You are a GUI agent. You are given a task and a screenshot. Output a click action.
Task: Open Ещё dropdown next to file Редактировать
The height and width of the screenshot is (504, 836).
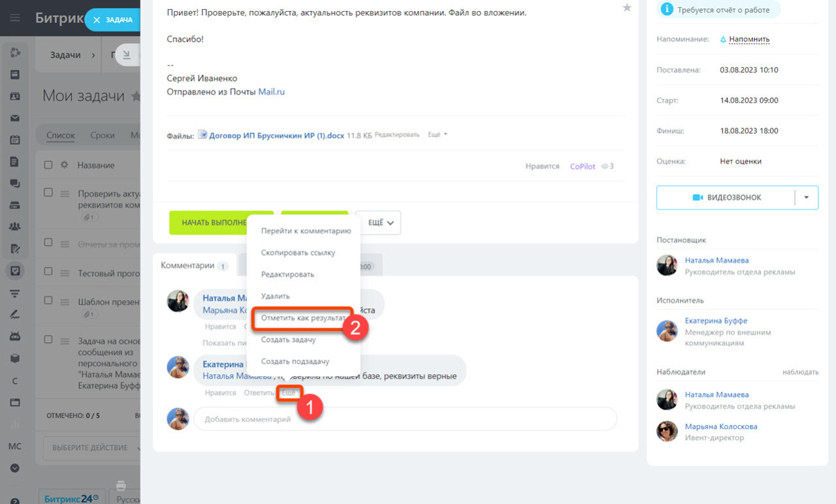point(438,134)
